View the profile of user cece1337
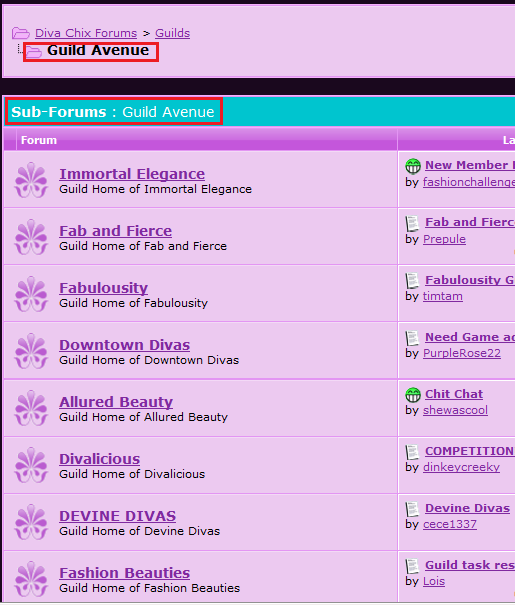Screen dimensions: 515x605 click(450, 524)
